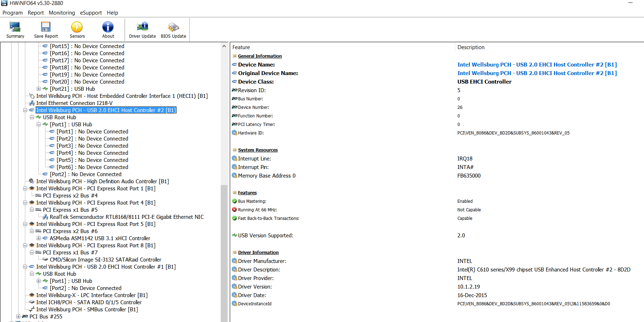Click the red Running At 66 MHz status icon
The height and width of the screenshot is (322, 644).
[235, 210]
